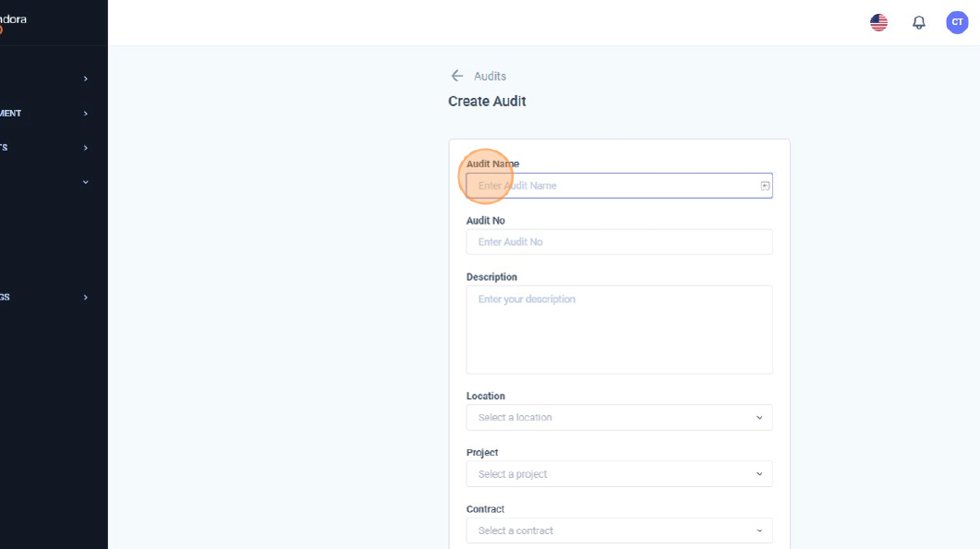Click the CT user avatar

point(957,22)
